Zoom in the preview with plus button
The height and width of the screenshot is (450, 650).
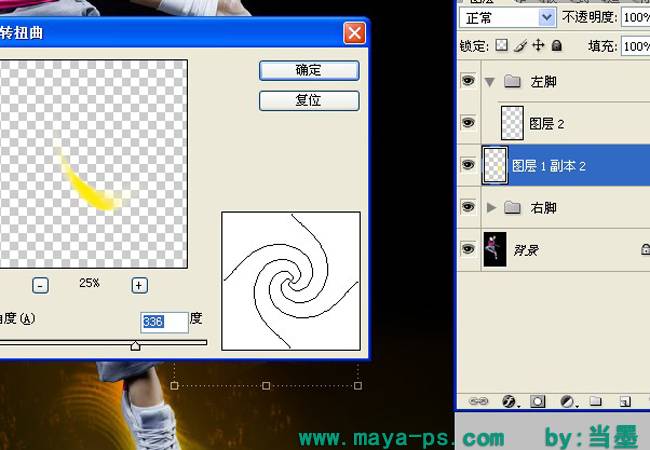pyautogui.click(x=139, y=285)
